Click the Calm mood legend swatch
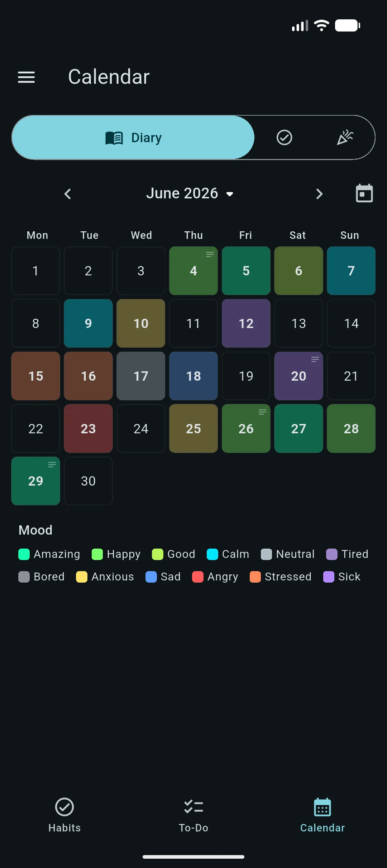 pyautogui.click(x=212, y=554)
